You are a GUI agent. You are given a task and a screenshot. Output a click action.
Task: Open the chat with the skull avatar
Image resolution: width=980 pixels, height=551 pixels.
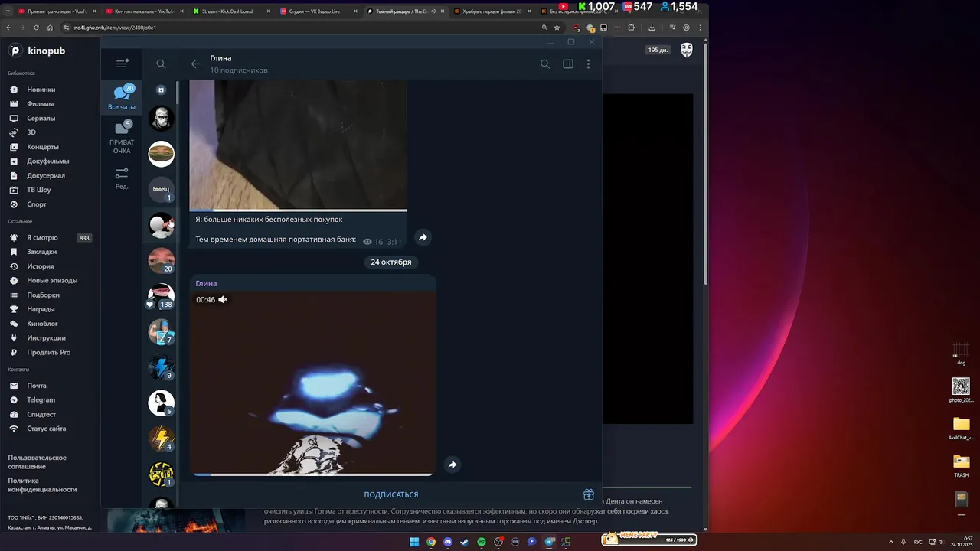coord(161,119)
